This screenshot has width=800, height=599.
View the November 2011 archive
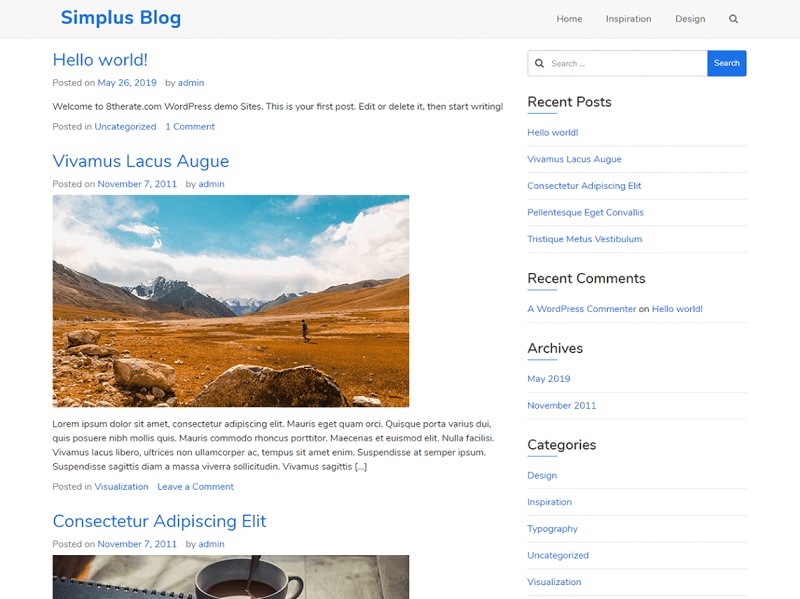tap(561, 406)
